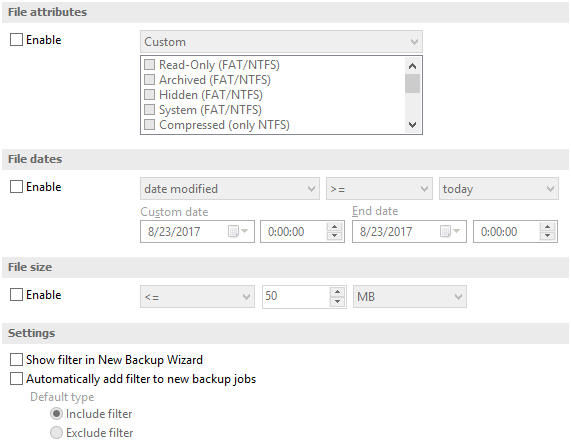Viewport: 571px width, 445px height.
Task: Tick the System (FAT/NTFS) attribute
Action: (149, 110)
